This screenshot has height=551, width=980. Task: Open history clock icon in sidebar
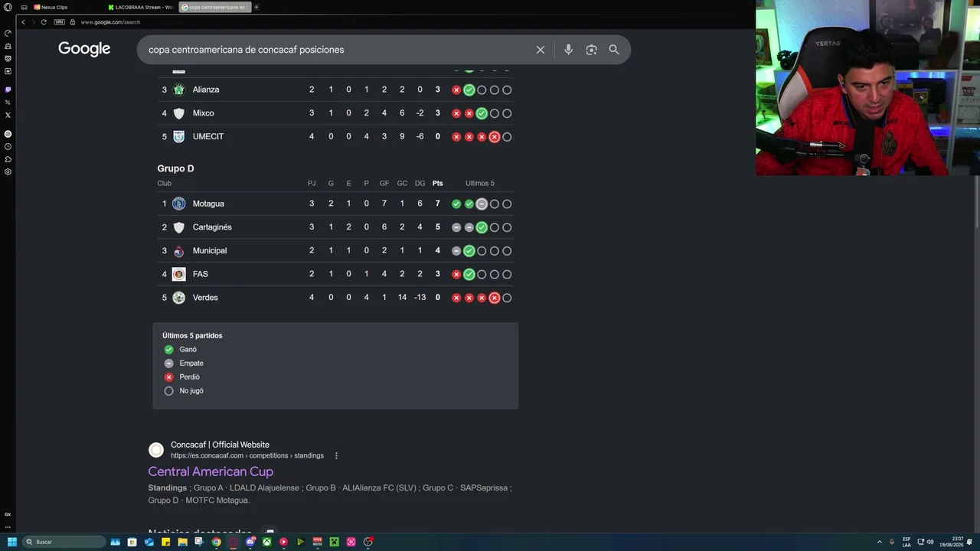pos(8,146)
